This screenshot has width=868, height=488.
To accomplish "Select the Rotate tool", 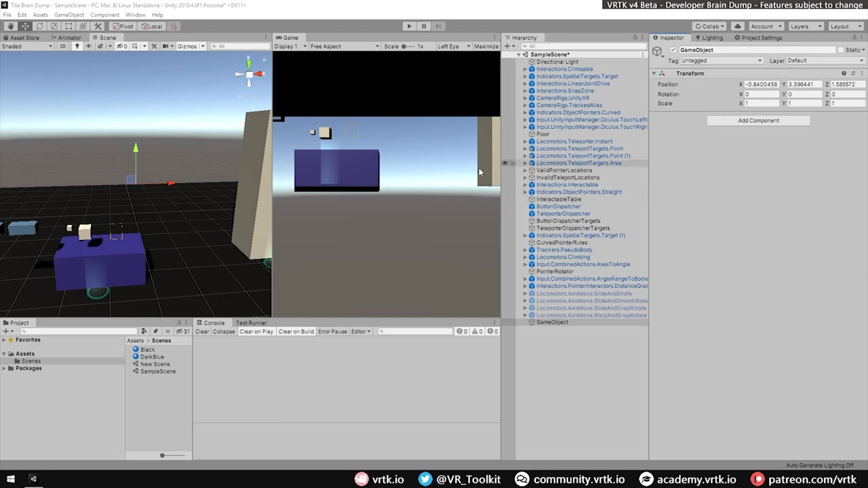I will (x=39, y=26).
